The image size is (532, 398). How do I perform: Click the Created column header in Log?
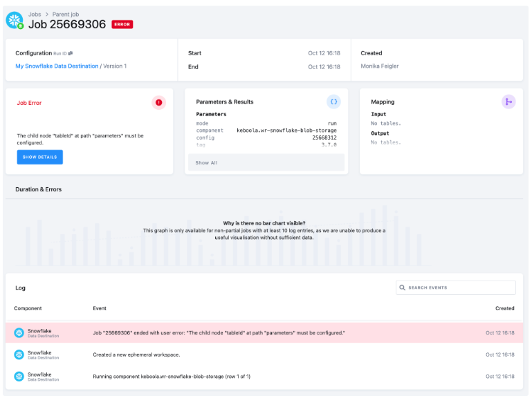pos(504,308)
